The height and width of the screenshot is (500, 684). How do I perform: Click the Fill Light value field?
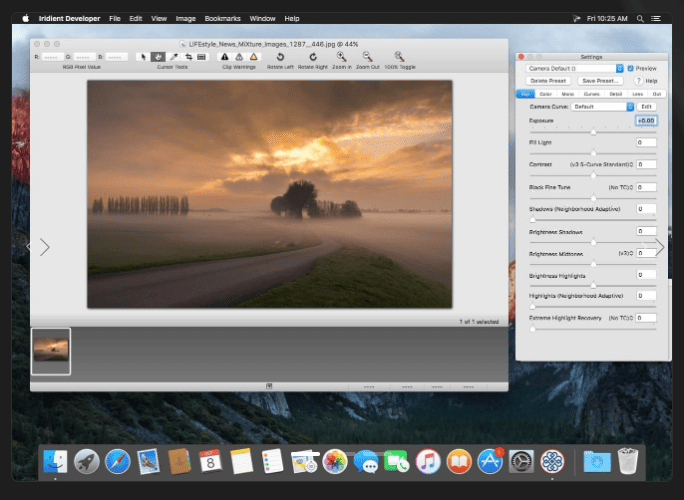pyautogui.click(x=646, y=143)
